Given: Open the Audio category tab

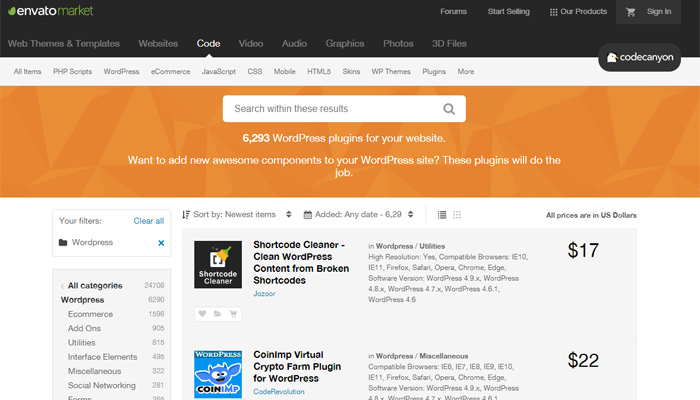Looking at the screenshot, I should (x=294, y=43).
